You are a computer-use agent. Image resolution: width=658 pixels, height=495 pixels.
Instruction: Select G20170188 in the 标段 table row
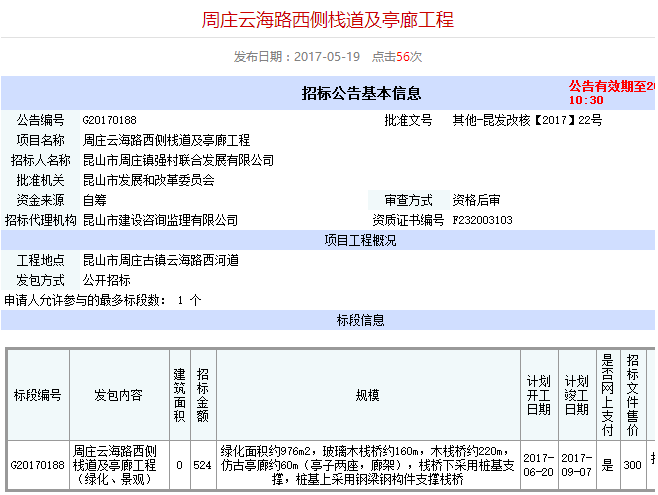pyautogui.click(x=38, y=465)
